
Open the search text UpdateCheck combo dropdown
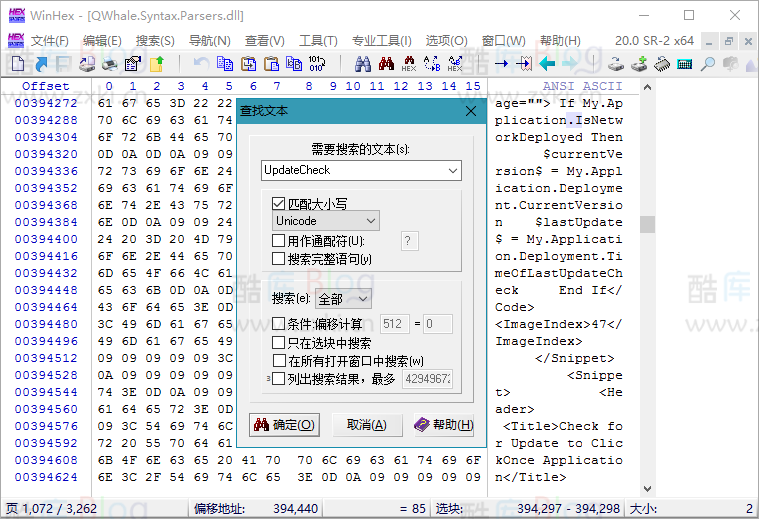tap(453, 170)
